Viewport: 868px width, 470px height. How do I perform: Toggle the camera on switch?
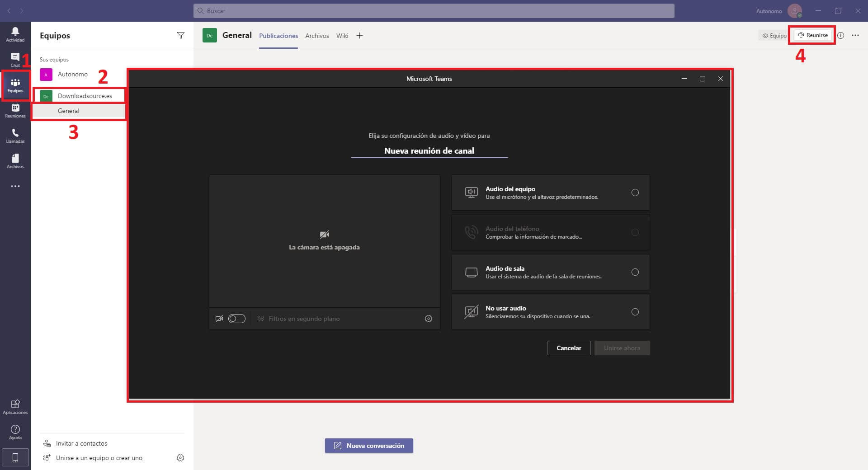236,319
